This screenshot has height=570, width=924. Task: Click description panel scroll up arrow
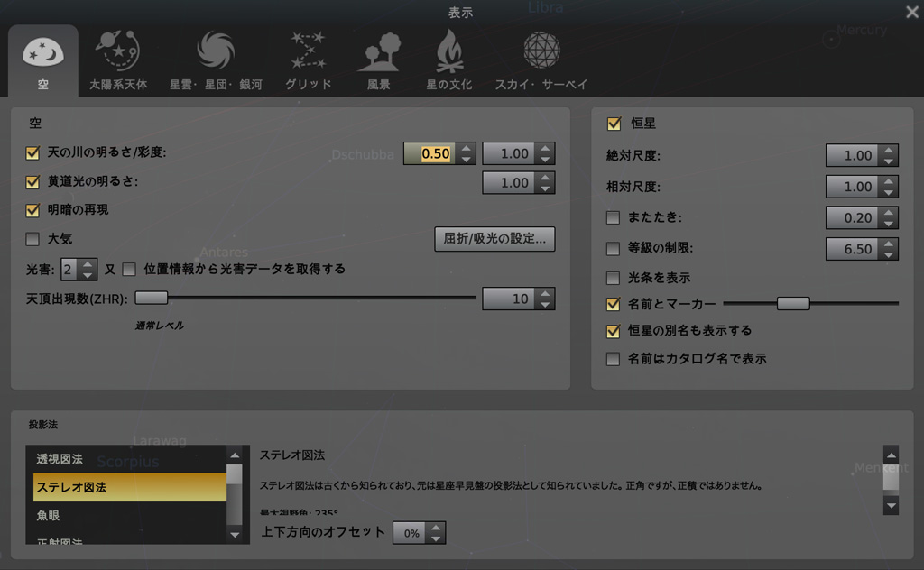click(x=891, y=455)
